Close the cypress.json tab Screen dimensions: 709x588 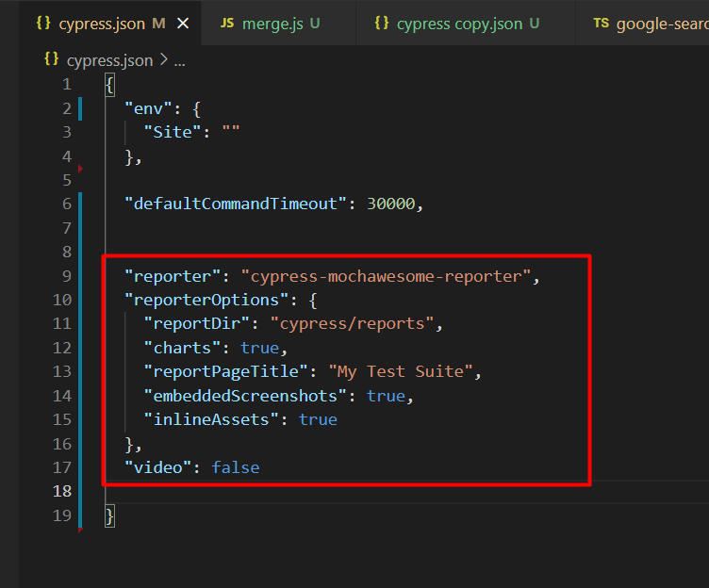183,23
